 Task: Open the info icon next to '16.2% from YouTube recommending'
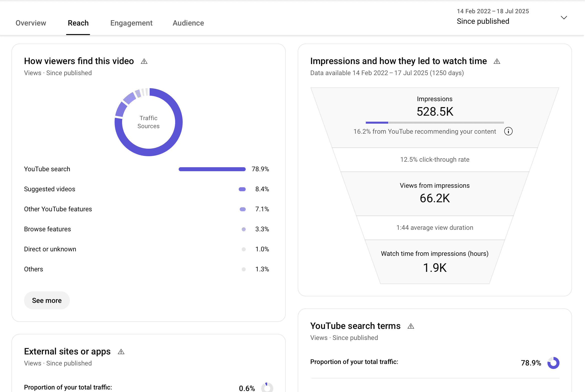click(509, 131)
